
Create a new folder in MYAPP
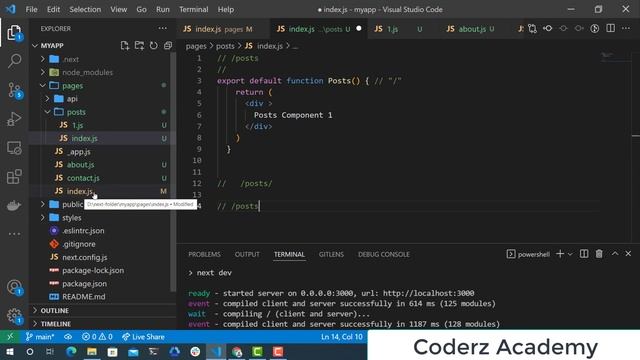tap(139, 46)
